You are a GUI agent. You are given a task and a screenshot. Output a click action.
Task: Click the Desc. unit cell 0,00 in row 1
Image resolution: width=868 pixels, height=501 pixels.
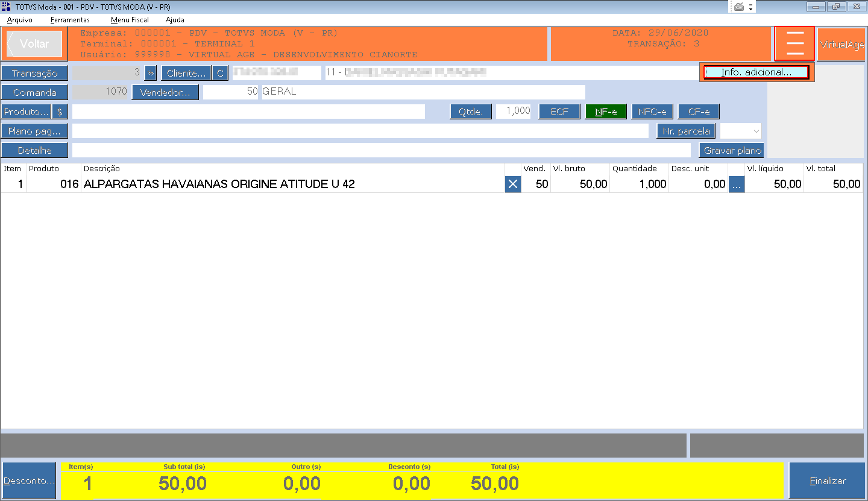tap(698, 184)
